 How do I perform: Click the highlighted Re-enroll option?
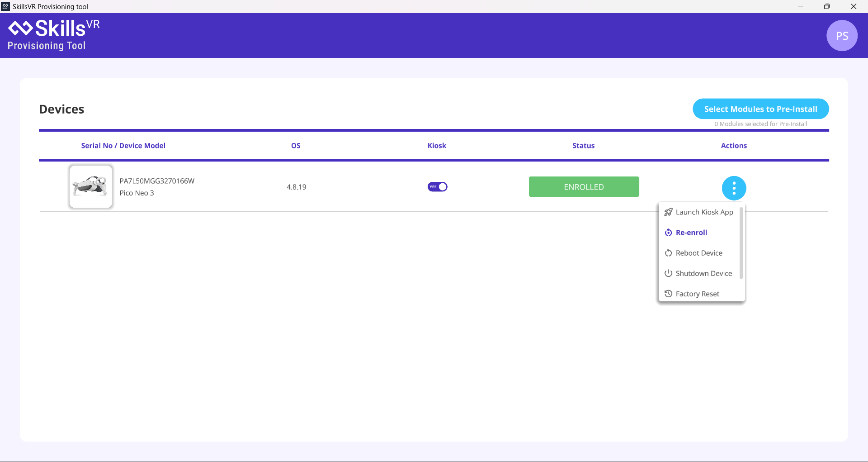(x=691, y=232)
